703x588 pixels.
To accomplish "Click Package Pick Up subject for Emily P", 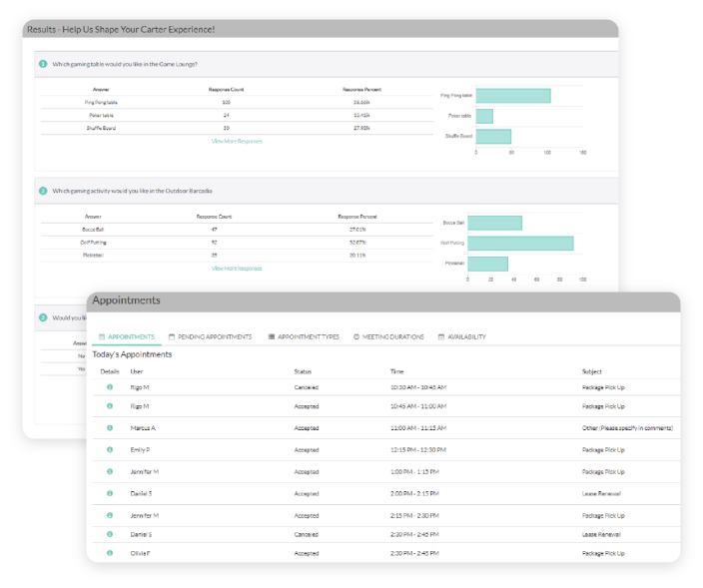I will tap(603, 449).
